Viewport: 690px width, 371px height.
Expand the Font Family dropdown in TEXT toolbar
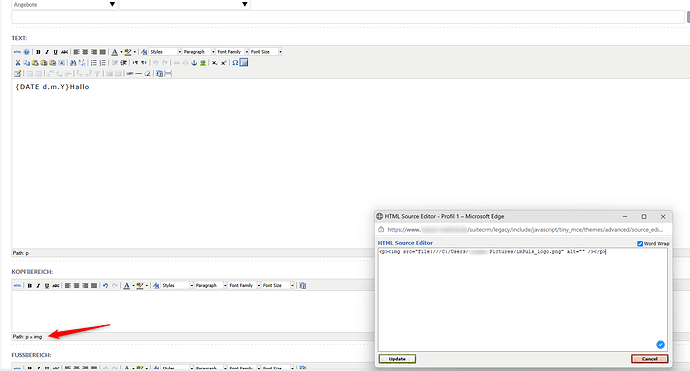click(x=232, y=52)
